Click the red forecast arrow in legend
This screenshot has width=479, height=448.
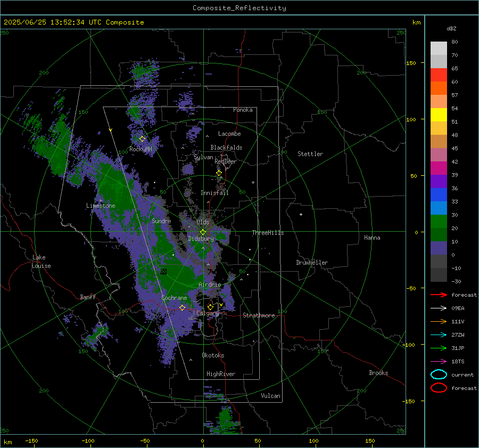click(x=439, y=295)
